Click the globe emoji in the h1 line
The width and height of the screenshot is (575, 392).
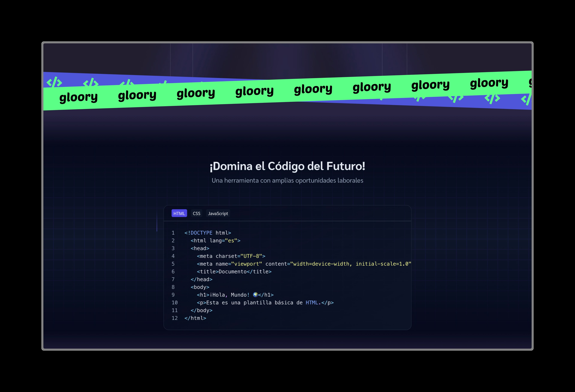tap(255, 294)
